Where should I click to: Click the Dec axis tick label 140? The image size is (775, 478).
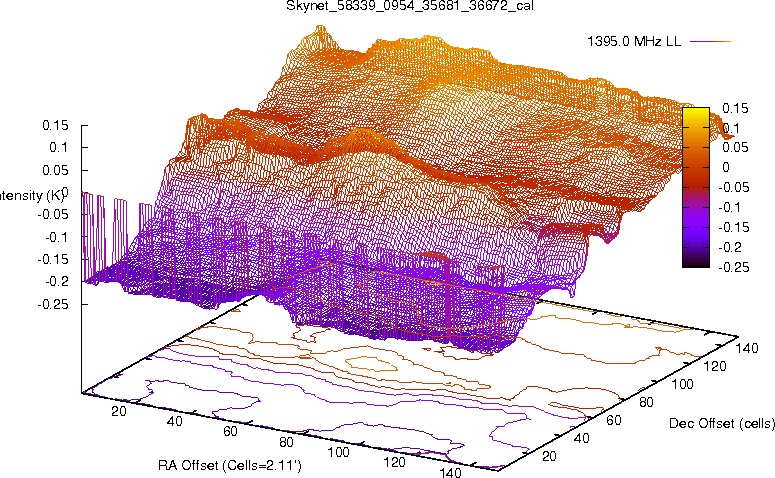pyautogui.click(x=747, y=348)
